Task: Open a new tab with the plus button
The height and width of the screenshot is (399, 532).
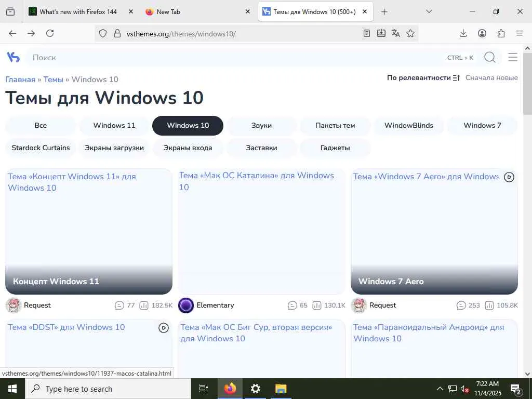Action: click(x=384, y=12)
